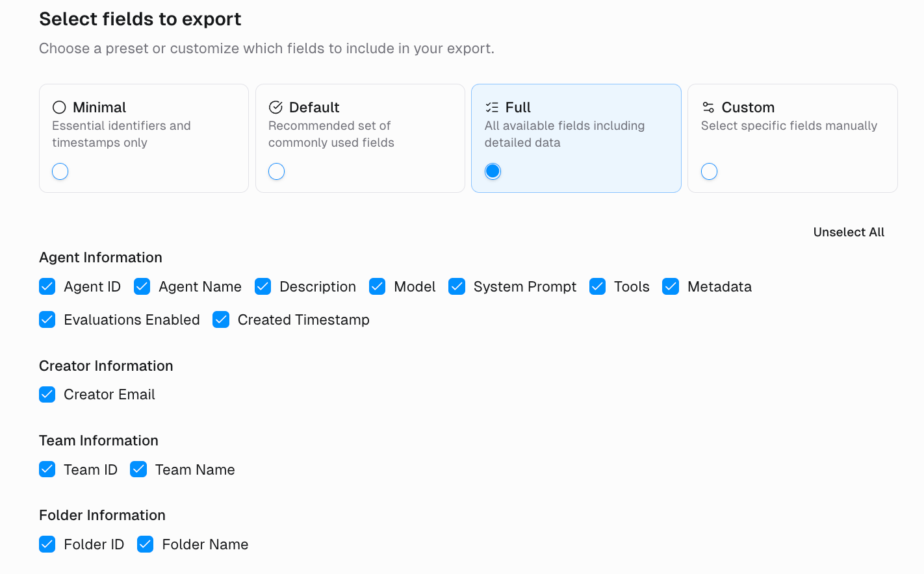
Task: Select the Custom preset radio button
Action: click(x=710, y=171)
